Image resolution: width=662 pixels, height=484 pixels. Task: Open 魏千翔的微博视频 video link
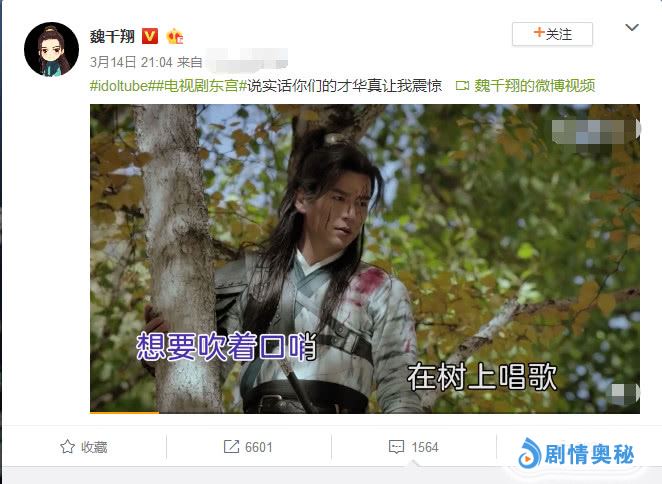click(x=534, y=86)
